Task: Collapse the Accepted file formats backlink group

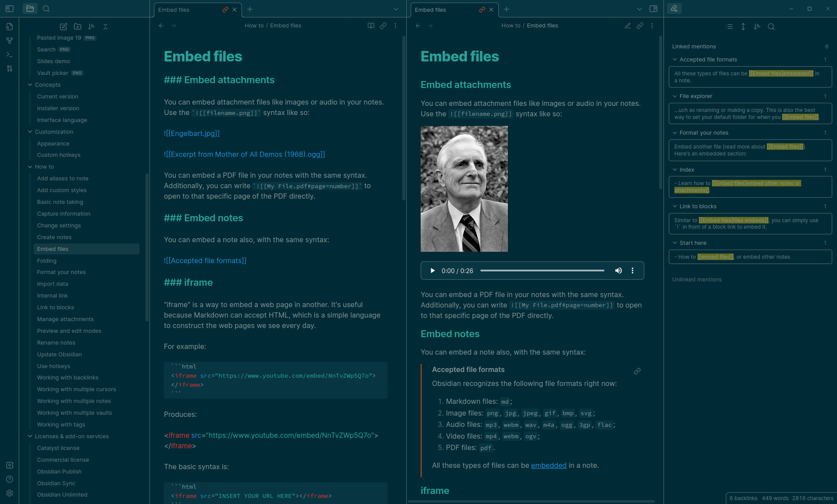Action: click(675, 60)
